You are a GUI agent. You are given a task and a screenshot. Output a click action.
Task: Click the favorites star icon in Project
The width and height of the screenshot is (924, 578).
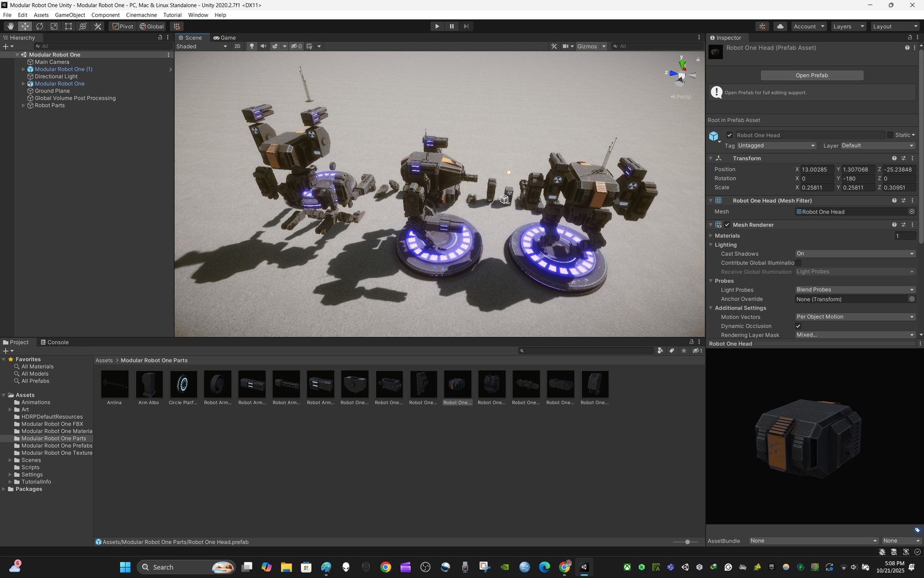(x=684, y=351)
